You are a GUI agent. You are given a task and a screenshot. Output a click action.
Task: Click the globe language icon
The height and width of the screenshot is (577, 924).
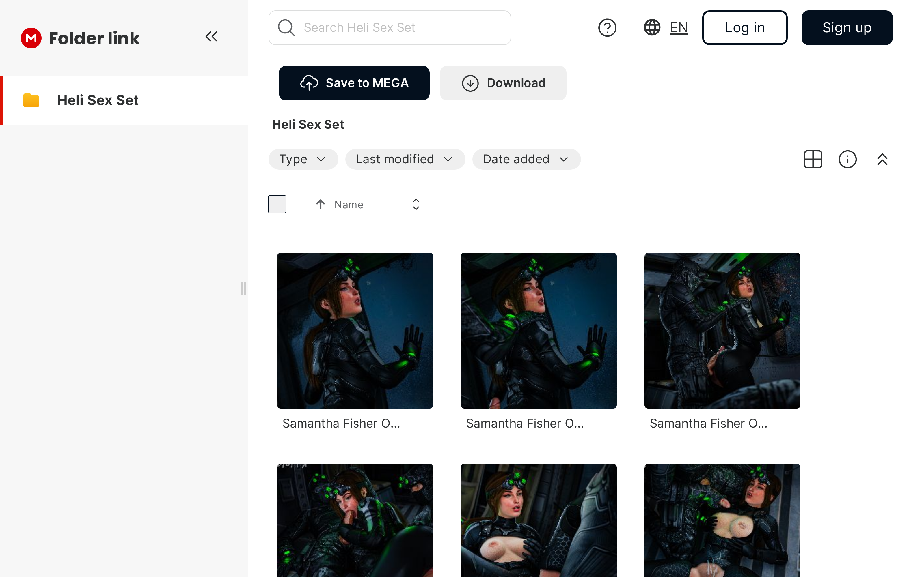coord(652,27)
